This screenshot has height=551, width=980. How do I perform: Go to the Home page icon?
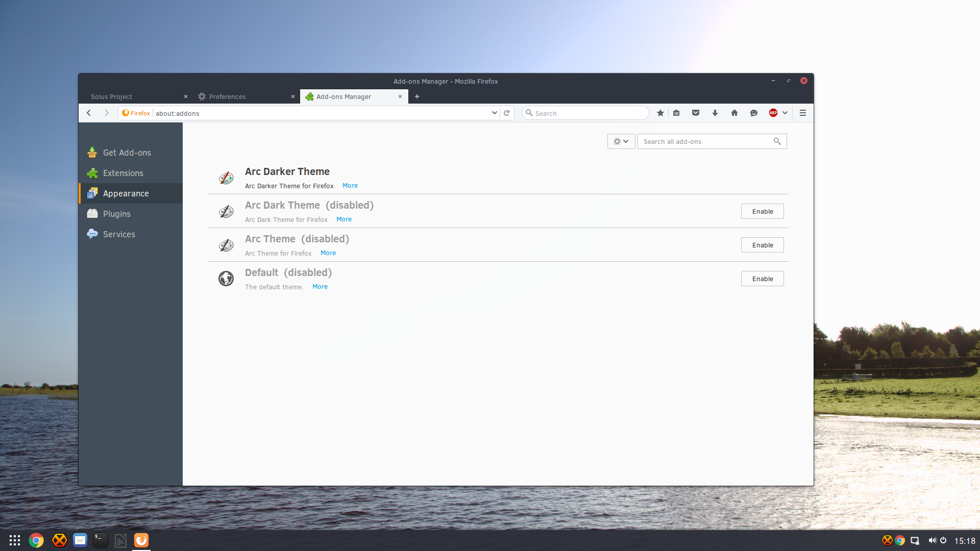click(x=734, y=113)
